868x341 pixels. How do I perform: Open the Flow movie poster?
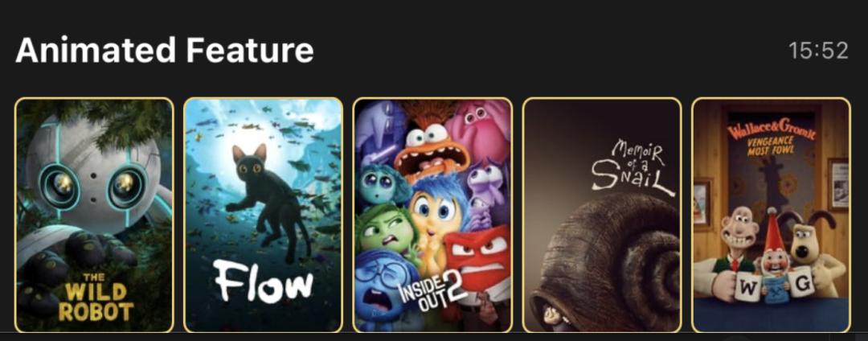[x=264, y=215]
